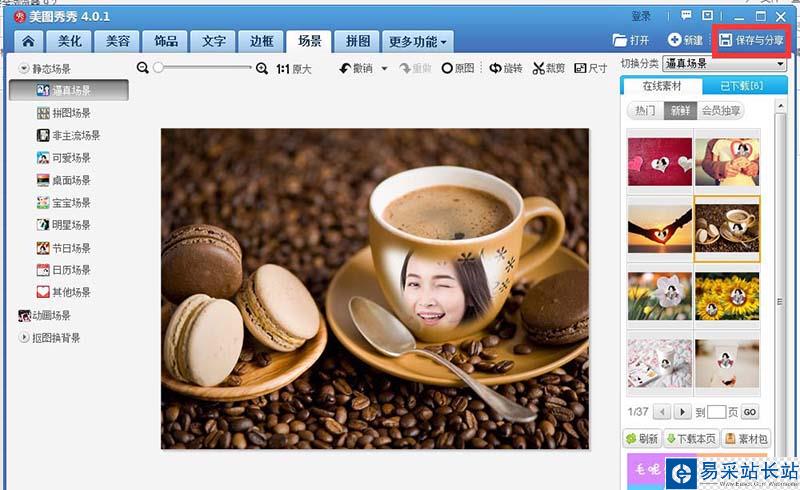Screen dimensions: 800x490
Task: Expand the 更多功能 dropdown
Action: [x=418, y=41]
